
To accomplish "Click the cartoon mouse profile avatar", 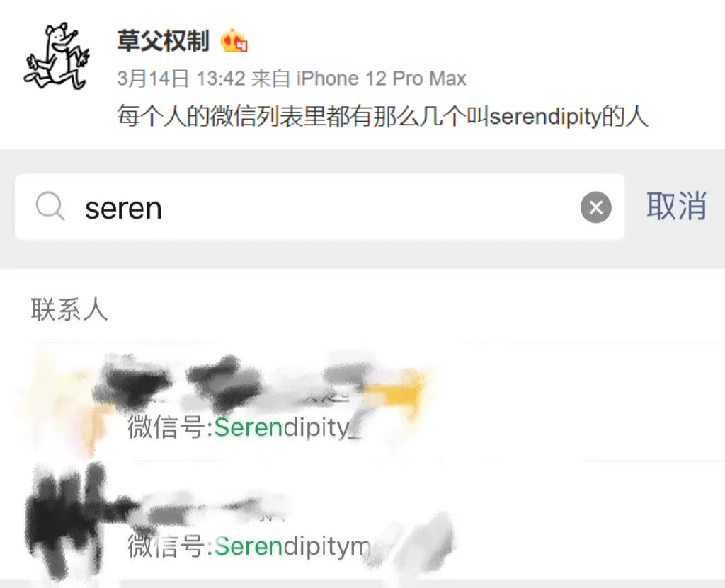I will coord(56,56).
